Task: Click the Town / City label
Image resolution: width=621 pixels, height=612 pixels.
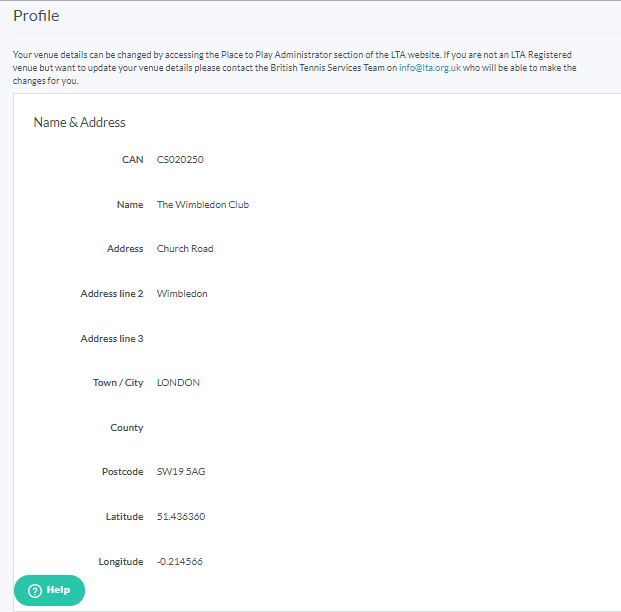Action: 118,383
